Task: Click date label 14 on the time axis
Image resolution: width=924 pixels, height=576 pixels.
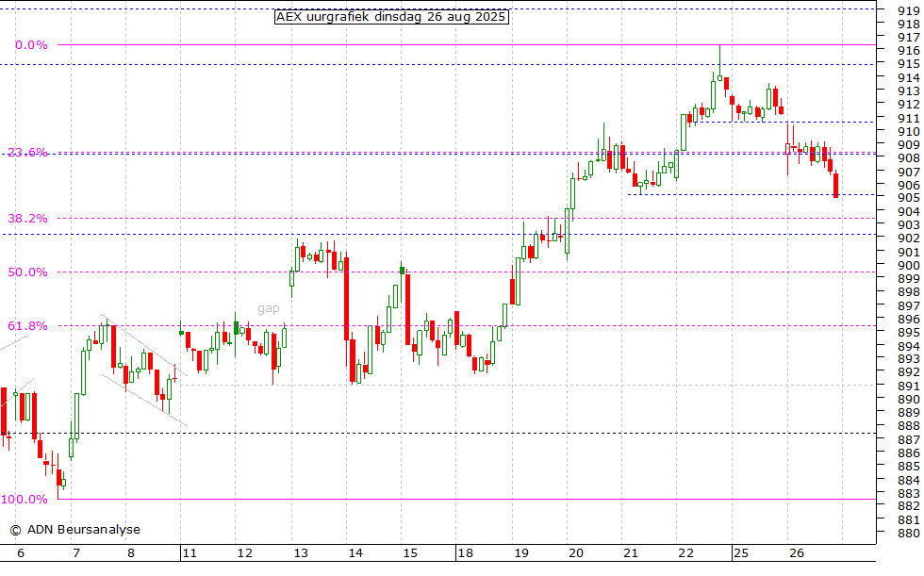Action: pyautogui.click(x=355, y=553)
